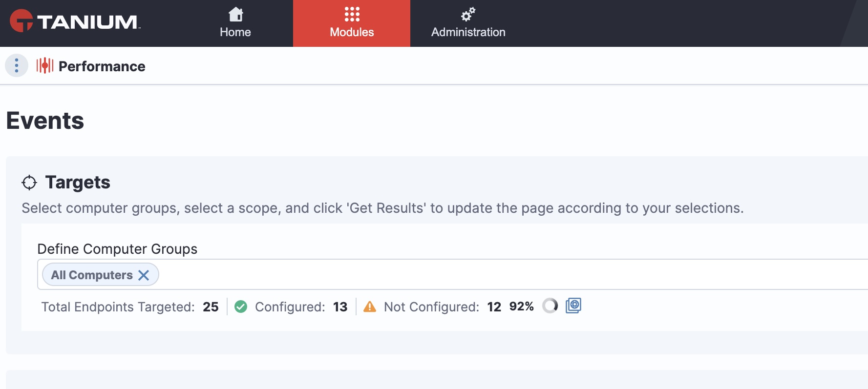This screenshot has width=868, height=389.
Task: Click the Not Configured warning triangle icon
Action: (370, 307)
